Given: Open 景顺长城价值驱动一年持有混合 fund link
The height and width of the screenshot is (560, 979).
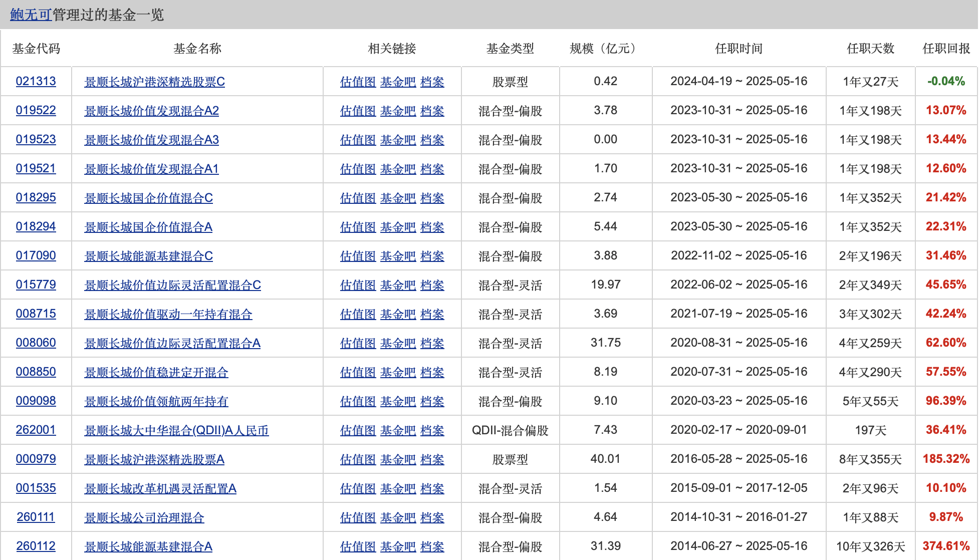Looking at the screenshot, I should 168,314.
